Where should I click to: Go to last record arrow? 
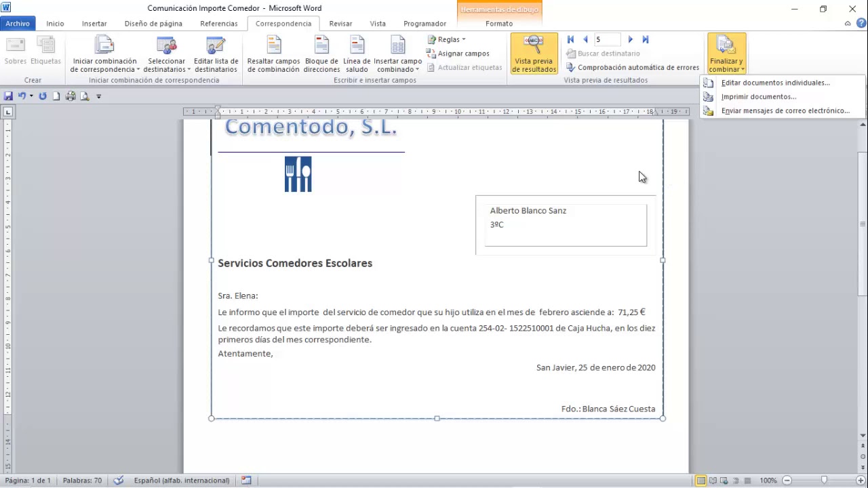[x=646, y=40]
